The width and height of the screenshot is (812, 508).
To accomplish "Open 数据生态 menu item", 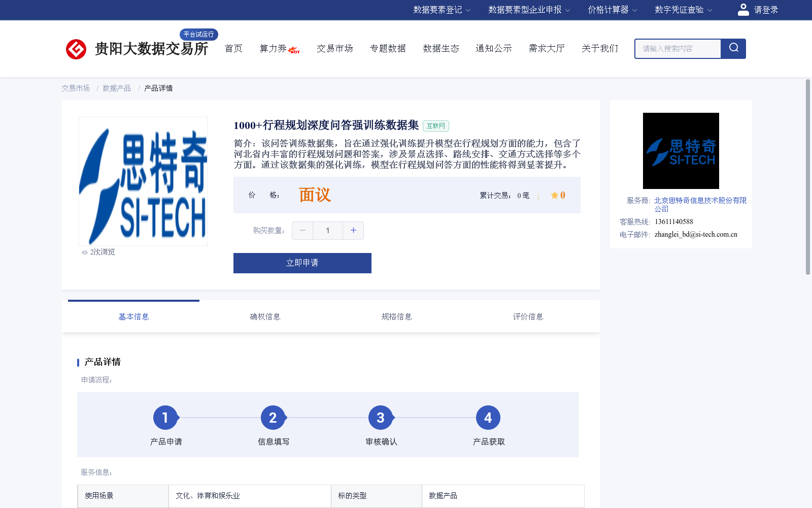I will tap(441, 49).
